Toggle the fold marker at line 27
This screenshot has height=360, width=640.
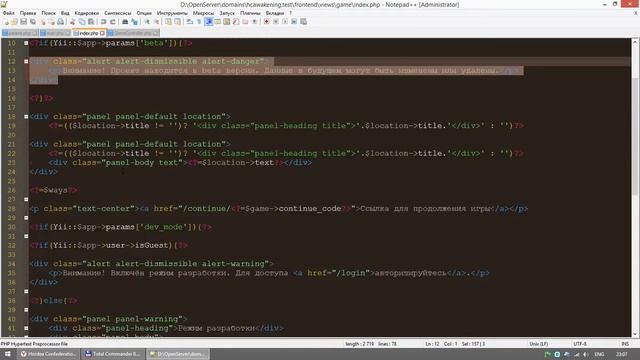pos(26,199)
